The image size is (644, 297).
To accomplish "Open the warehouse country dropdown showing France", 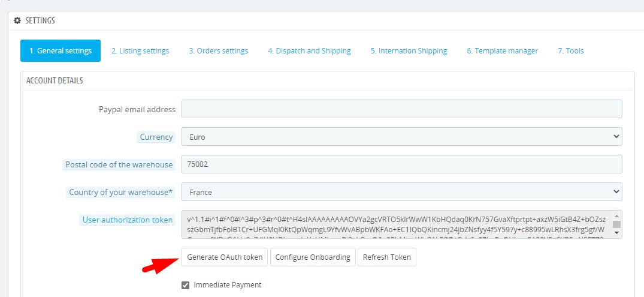I will pyautogui.click(x=401, y=192).
